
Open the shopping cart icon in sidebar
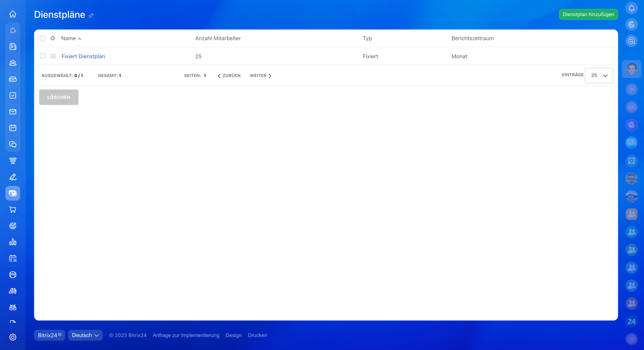tap(13, 209)
